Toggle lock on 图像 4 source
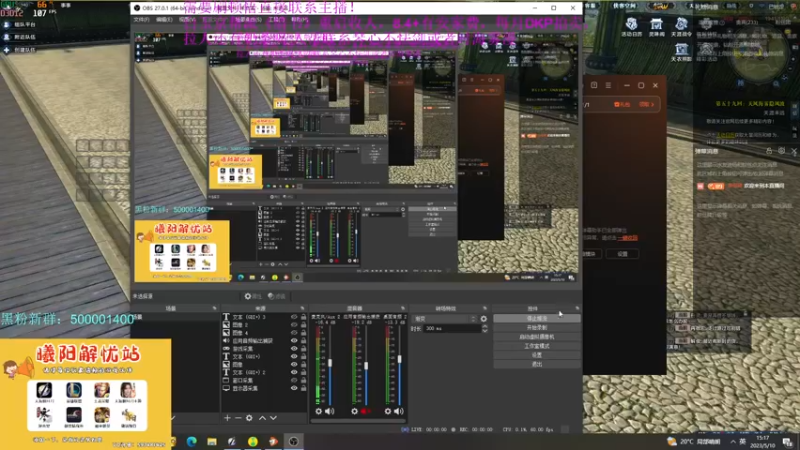This screenshot has width=800, height=450. click(304, 333)
